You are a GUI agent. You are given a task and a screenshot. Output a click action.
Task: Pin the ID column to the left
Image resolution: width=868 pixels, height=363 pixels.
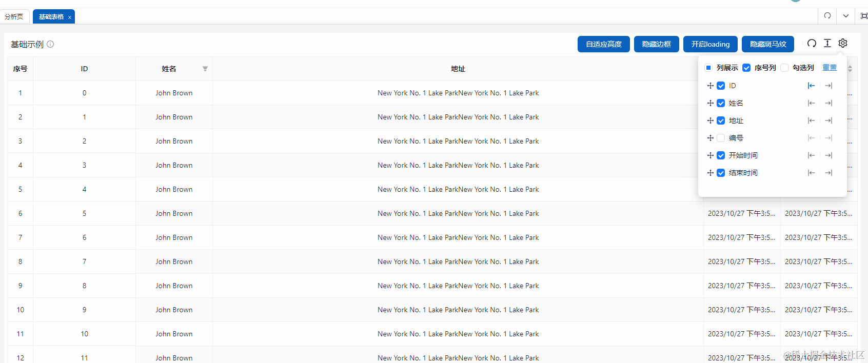tap(811, 86)
